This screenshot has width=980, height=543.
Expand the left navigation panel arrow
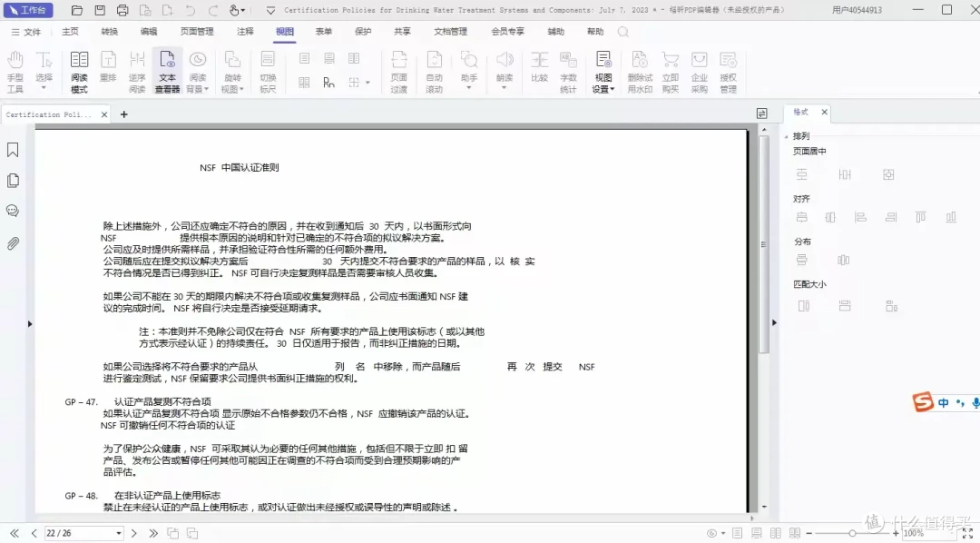(x=29, y=324)
